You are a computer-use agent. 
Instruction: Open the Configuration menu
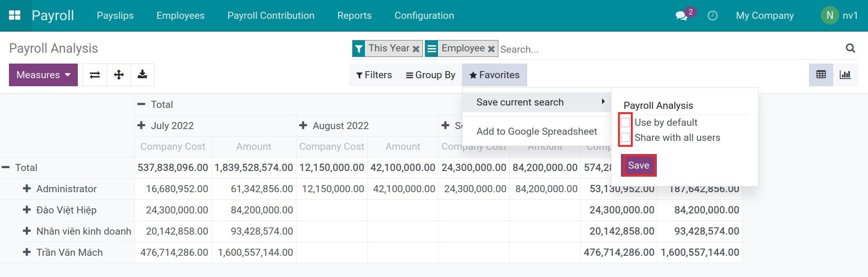point(424,16)
